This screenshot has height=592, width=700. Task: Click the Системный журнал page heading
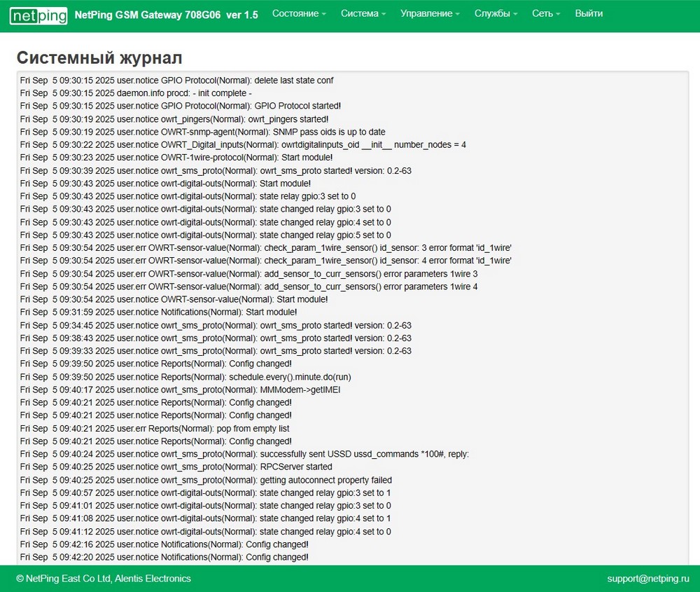point(99,57)
